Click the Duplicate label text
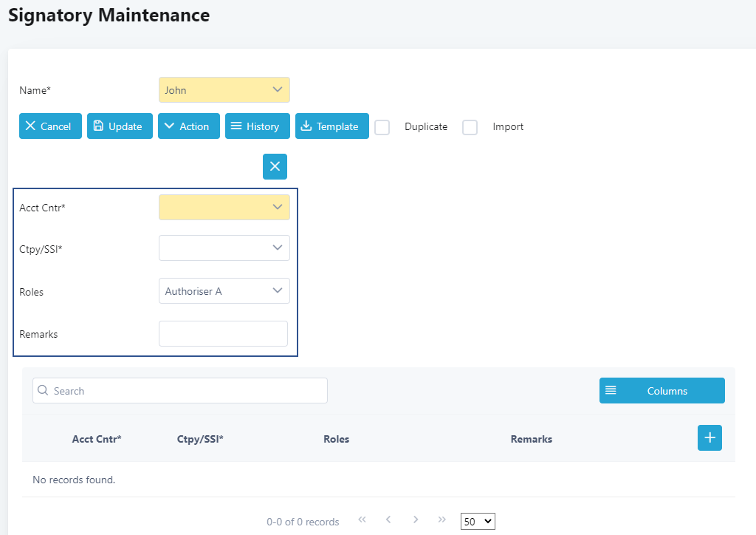Image resolution: width=756 pixels, height=535 pixels. 426,126
